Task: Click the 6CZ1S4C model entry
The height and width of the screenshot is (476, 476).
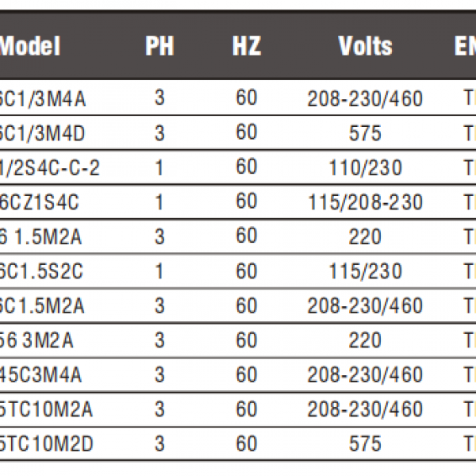Action: (40, 202)
